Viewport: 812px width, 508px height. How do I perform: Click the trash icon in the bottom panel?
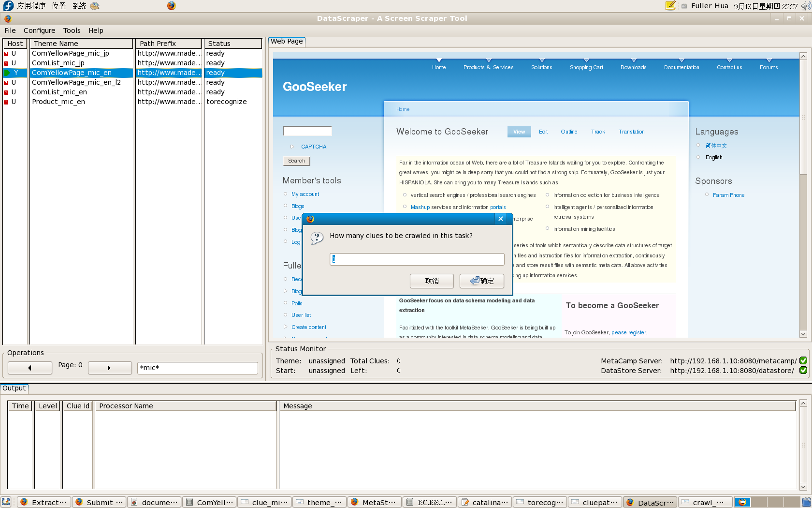(807, 502)
